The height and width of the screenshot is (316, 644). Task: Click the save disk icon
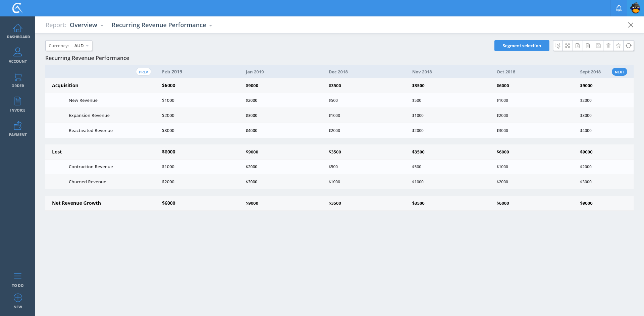pyautogui.click(x=598, y=46)
